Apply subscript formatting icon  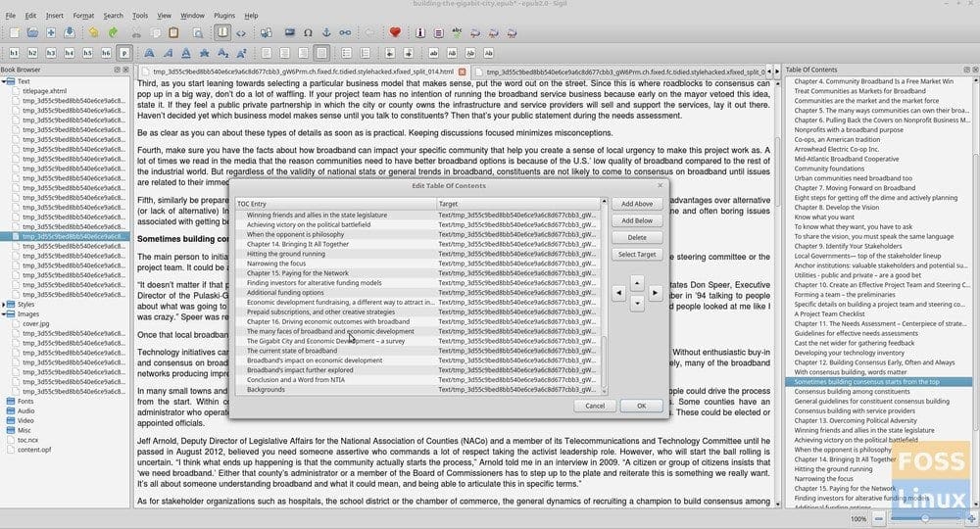[222, 53]
